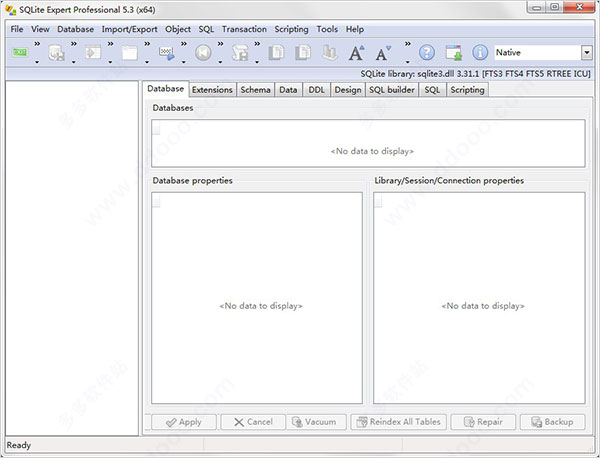
Task: Click the Library/Session/Connection properties grid corner cell
Action: (x=378, y=200)
